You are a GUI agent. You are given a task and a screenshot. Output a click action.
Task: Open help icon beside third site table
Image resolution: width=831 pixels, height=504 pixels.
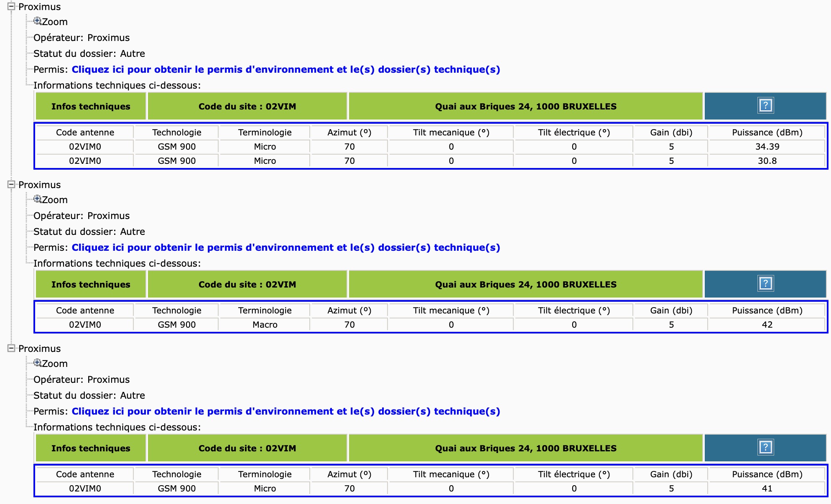tap(765, 448)
